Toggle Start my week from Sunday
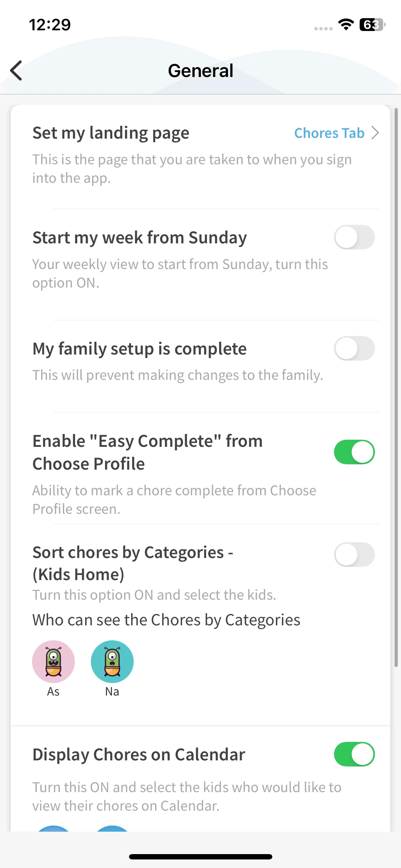Viewport: 401px width, 868px height. 354,237
